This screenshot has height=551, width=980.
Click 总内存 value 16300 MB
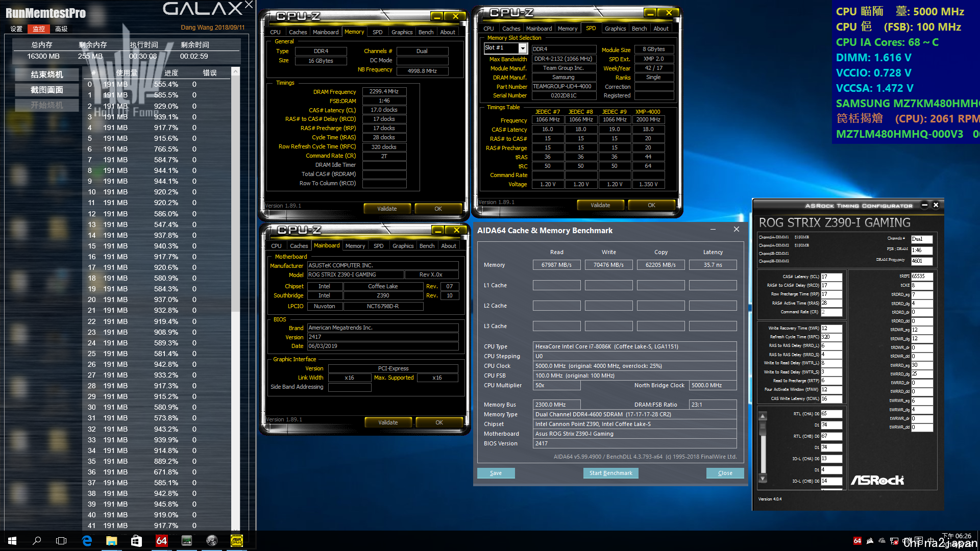(43, 56)
